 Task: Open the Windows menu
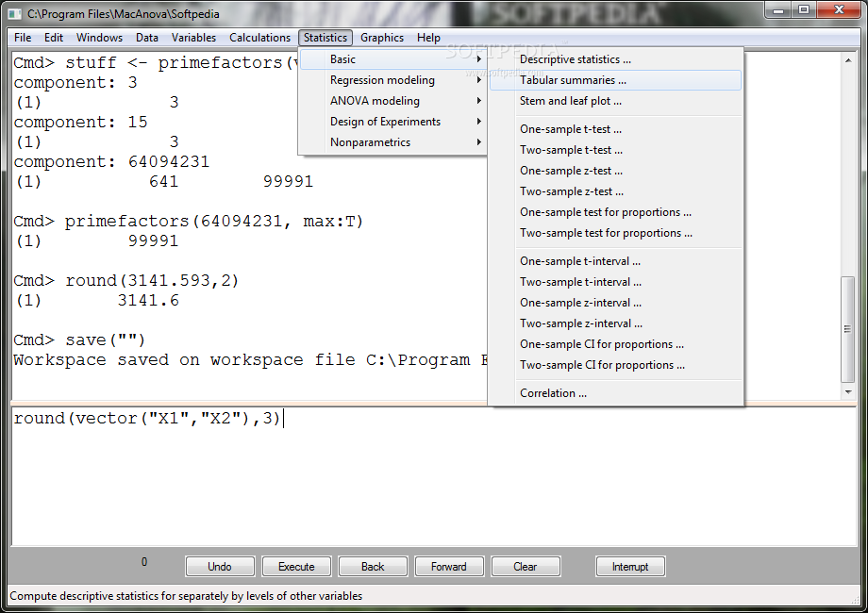[x=99, y=38]
